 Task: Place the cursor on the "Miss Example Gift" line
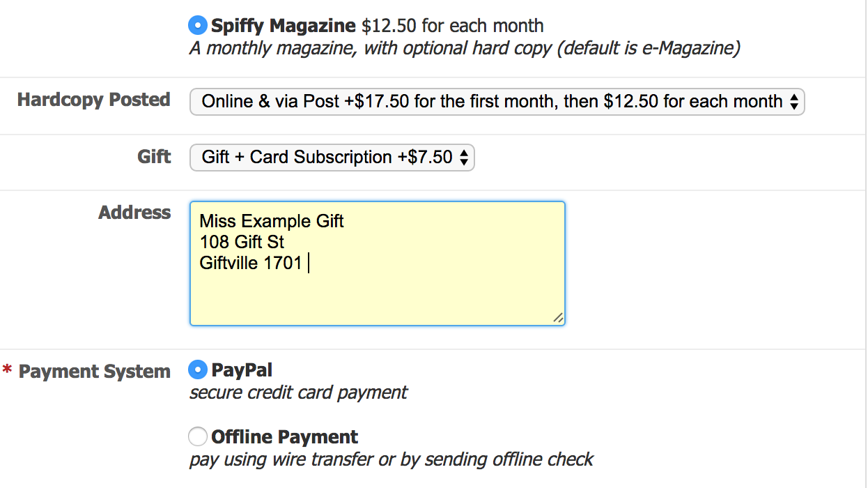click(272, 222)
